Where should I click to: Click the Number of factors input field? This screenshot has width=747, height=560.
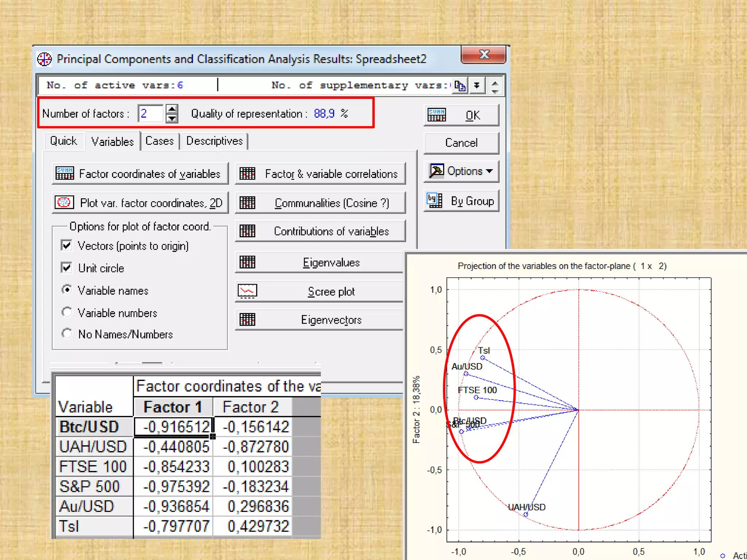click(151, 114)
